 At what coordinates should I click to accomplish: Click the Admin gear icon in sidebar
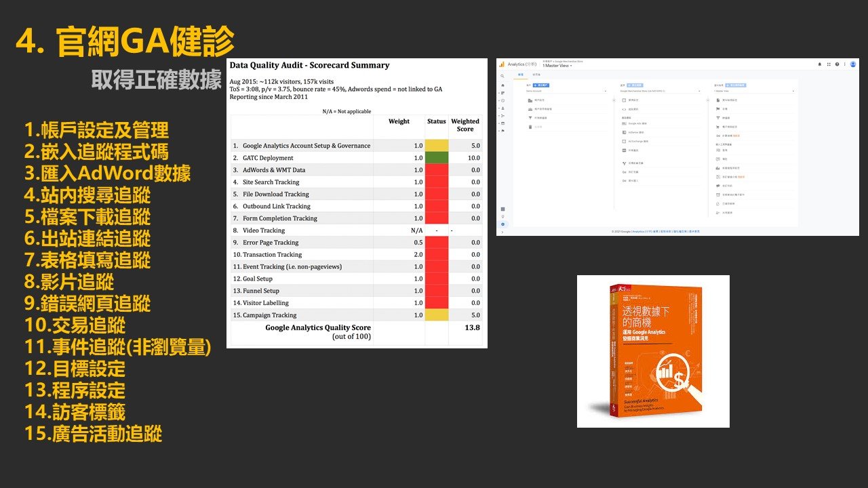[x=502, y=224]
